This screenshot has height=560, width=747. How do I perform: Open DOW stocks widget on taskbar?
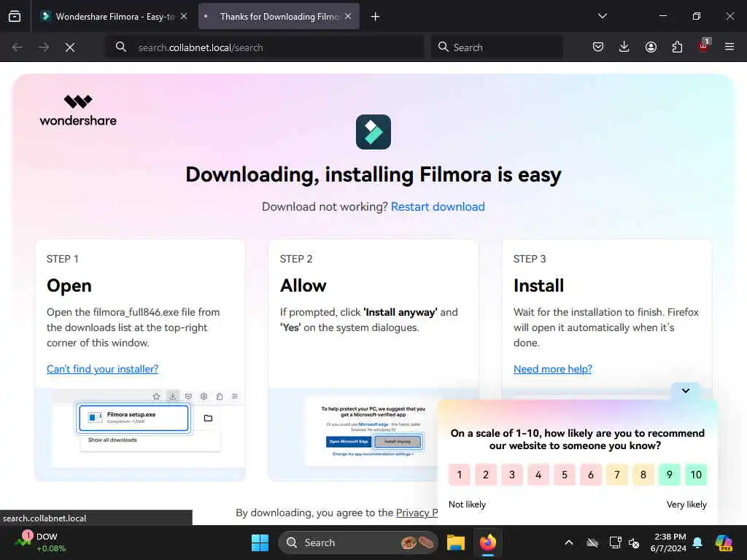click(41, 542)
